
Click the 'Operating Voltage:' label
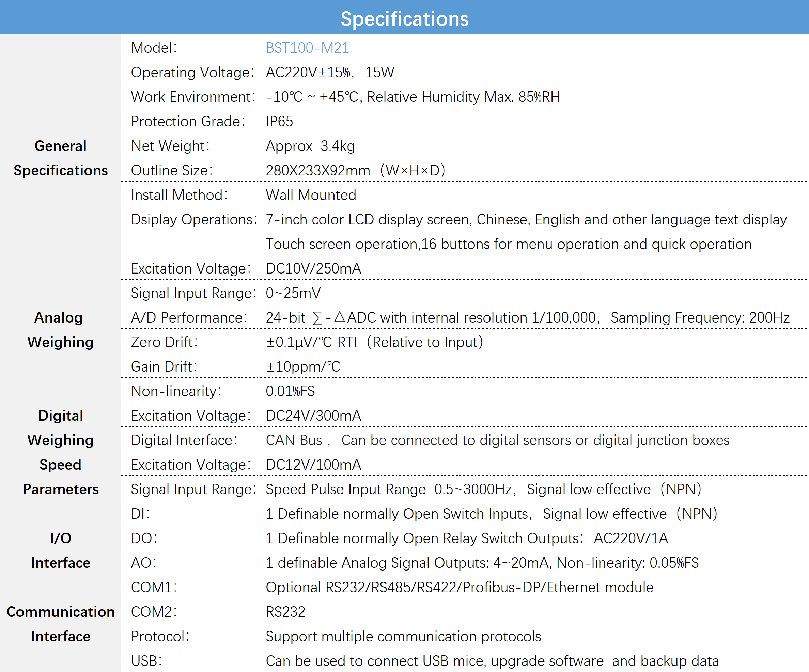click(192, 73)
